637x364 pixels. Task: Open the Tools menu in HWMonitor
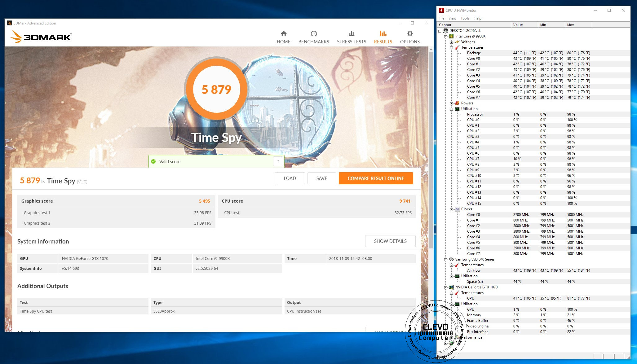[465, 18]
